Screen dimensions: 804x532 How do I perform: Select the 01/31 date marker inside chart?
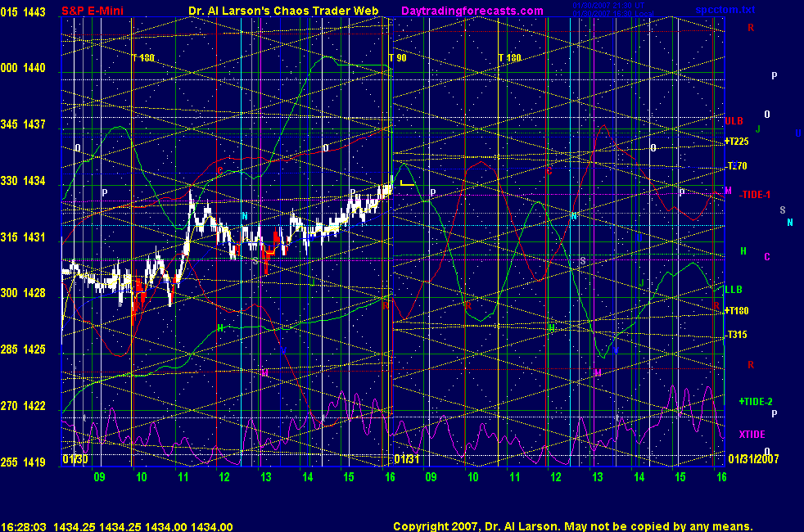click(407, 459)
